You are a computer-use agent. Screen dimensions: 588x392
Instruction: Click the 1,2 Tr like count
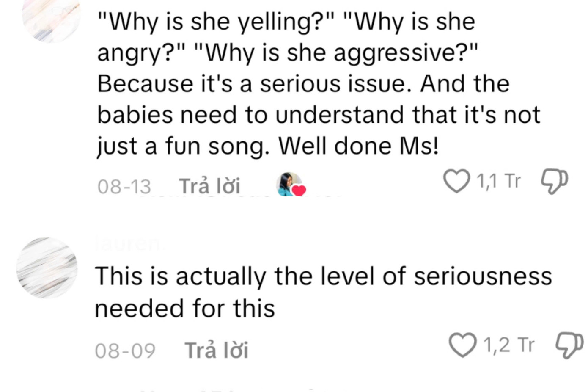(508, 345)
